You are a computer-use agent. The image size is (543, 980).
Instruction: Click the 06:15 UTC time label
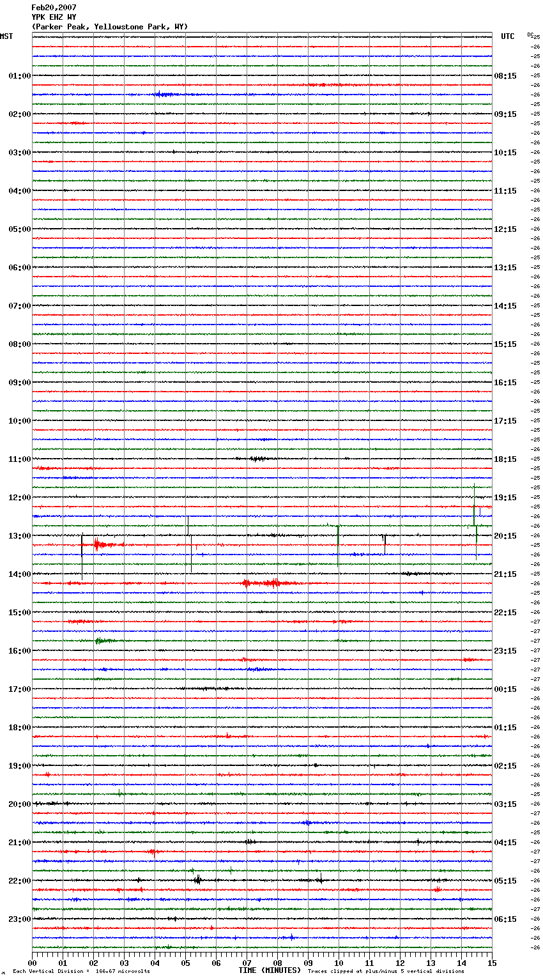[x=505, y=919]
